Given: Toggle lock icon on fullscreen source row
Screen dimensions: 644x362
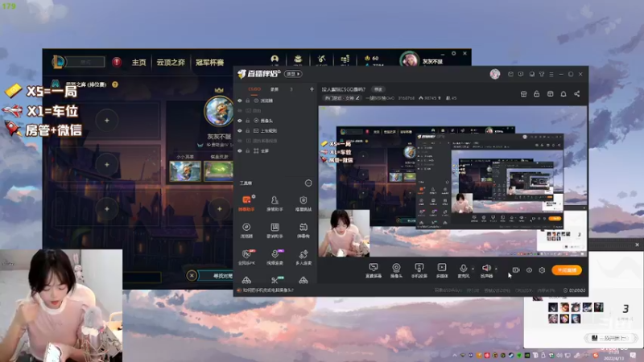Looking at the screenshot, I should (248, 151).
